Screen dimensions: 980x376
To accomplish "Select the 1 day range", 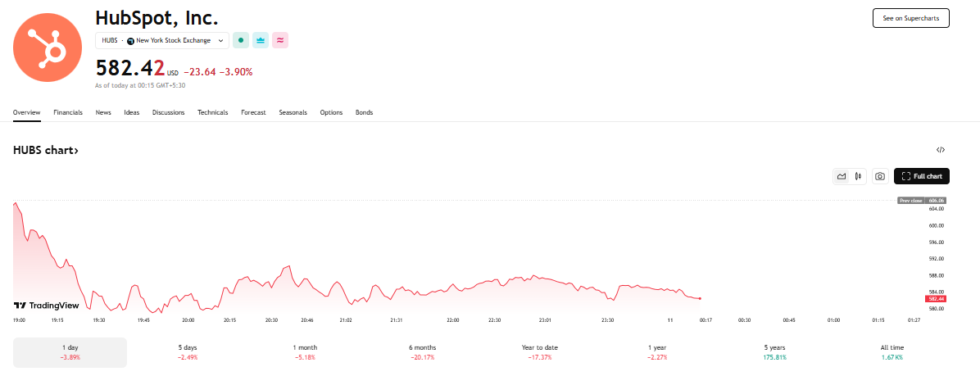I will (x=70, y=352).
